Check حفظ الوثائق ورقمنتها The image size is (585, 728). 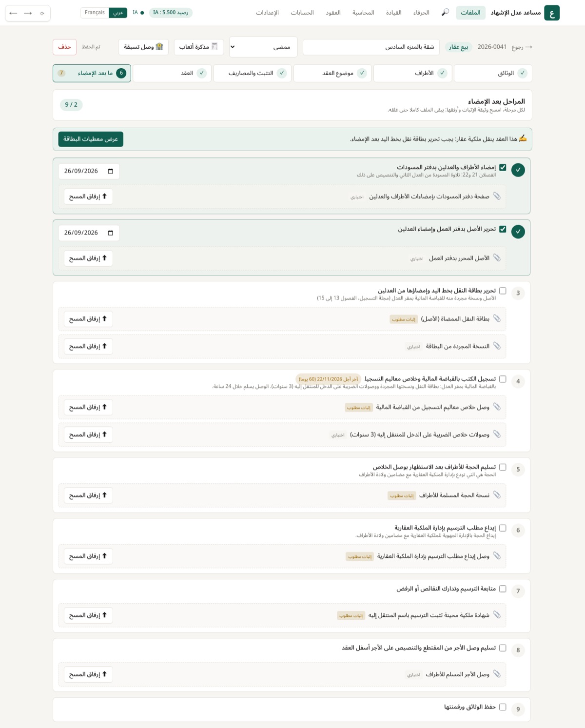point(503,707)
